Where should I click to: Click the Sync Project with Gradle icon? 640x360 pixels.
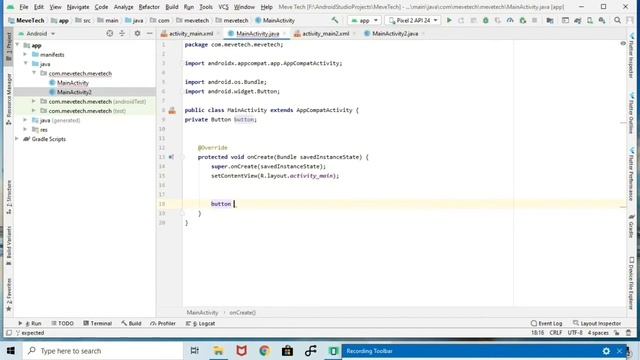point(578,20)
